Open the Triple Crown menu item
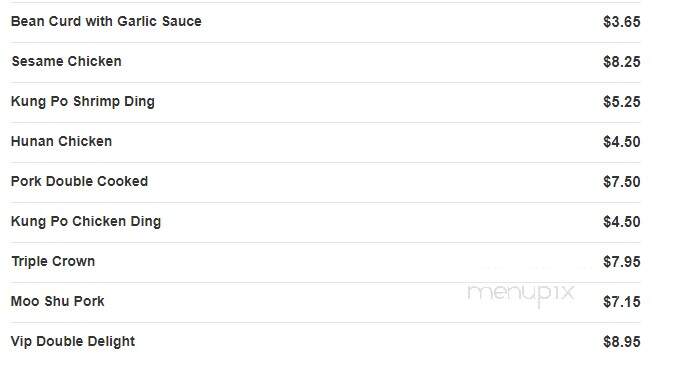Viewport: 700px width, 375px height. (53, 262)
